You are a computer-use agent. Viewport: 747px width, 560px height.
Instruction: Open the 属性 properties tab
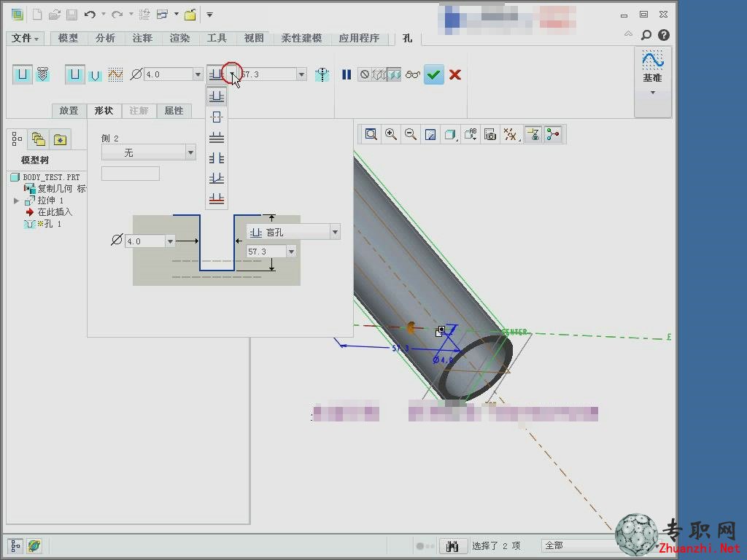click(174, 111)
